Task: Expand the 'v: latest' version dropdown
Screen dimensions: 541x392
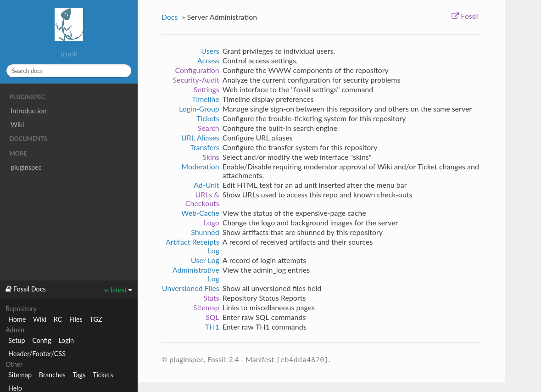Action: pyautogui.click(x=118, y=290)
